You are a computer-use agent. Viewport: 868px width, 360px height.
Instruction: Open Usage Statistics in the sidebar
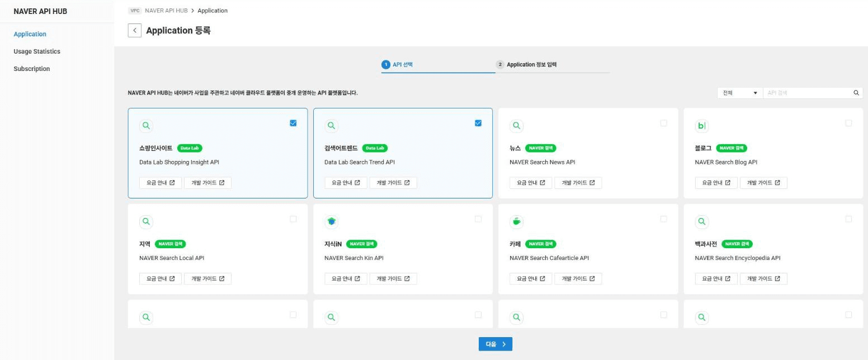[x=37, y=51]
